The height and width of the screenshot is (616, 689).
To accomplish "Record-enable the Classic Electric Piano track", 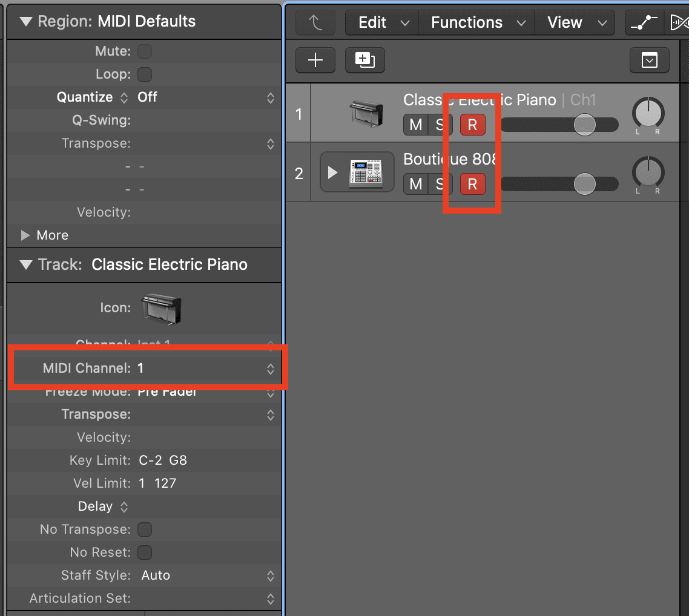I will click(472, 125).
